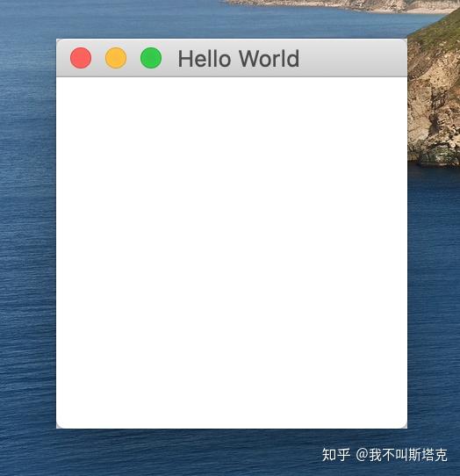Screen dimensions: 460x476
Task: Click the window's bottom-right rounded corner
Action: [x=405, y=426]
